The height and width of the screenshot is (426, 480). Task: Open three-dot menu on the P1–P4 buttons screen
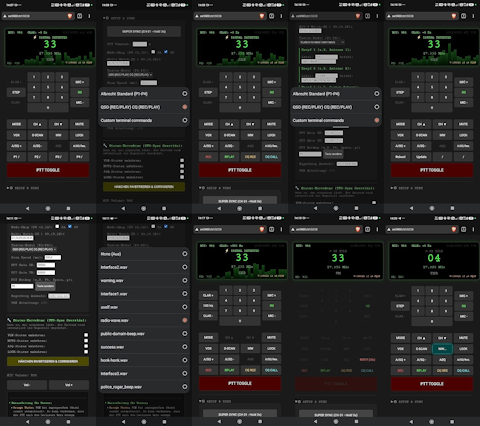(89, 16)
